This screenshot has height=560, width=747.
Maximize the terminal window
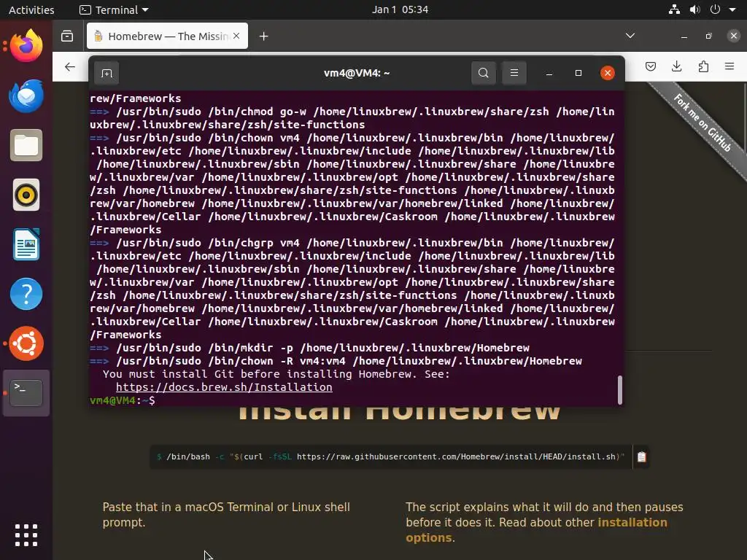578,73
